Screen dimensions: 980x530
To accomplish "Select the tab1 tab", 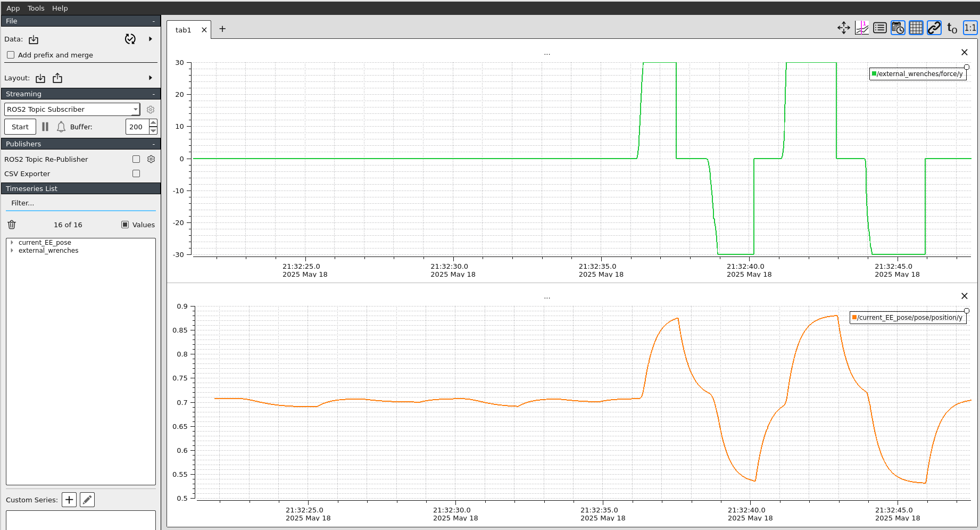I will (x=183, y=30).
